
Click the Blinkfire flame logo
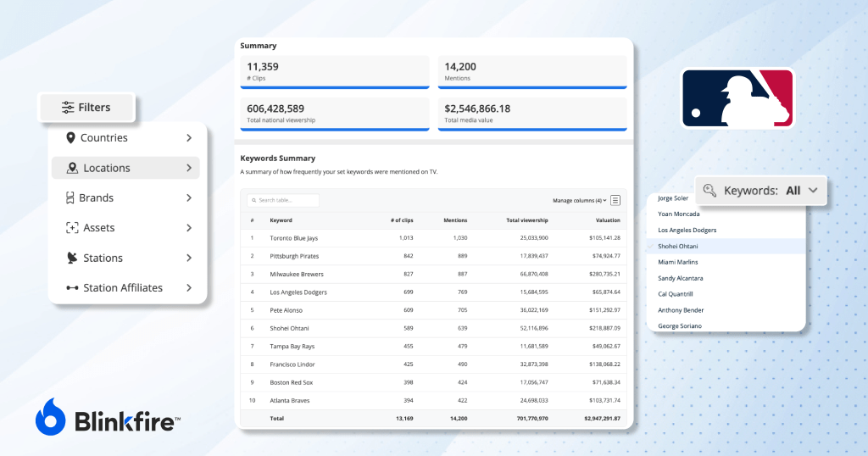pyautogui.click(x=50, y=417)
